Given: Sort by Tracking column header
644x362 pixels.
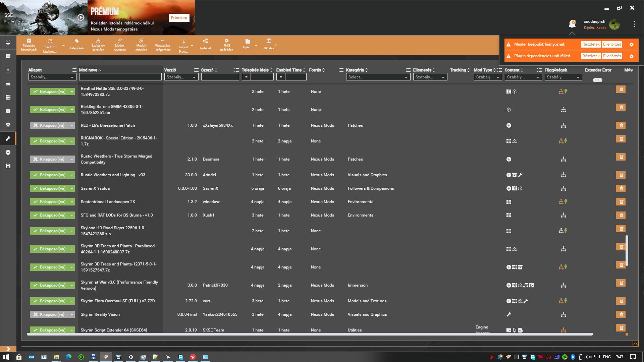Looking at the screenshot, I should pyautogui.click(x=460, y=70).
